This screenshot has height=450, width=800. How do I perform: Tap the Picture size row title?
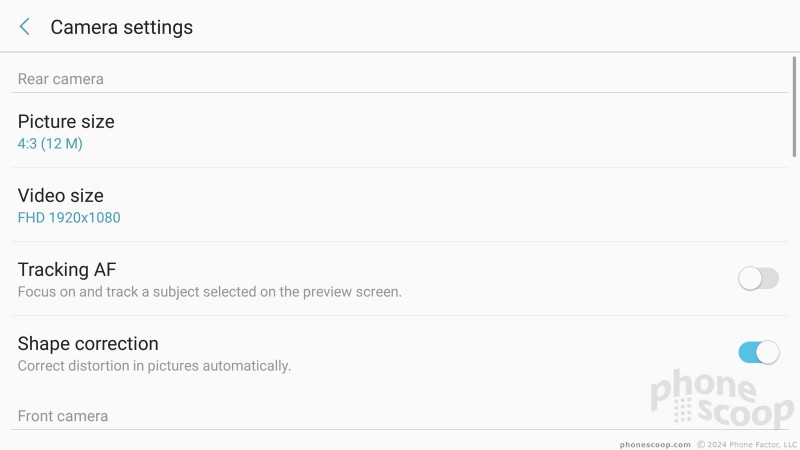pyautogui.click(x=66, y=121)
